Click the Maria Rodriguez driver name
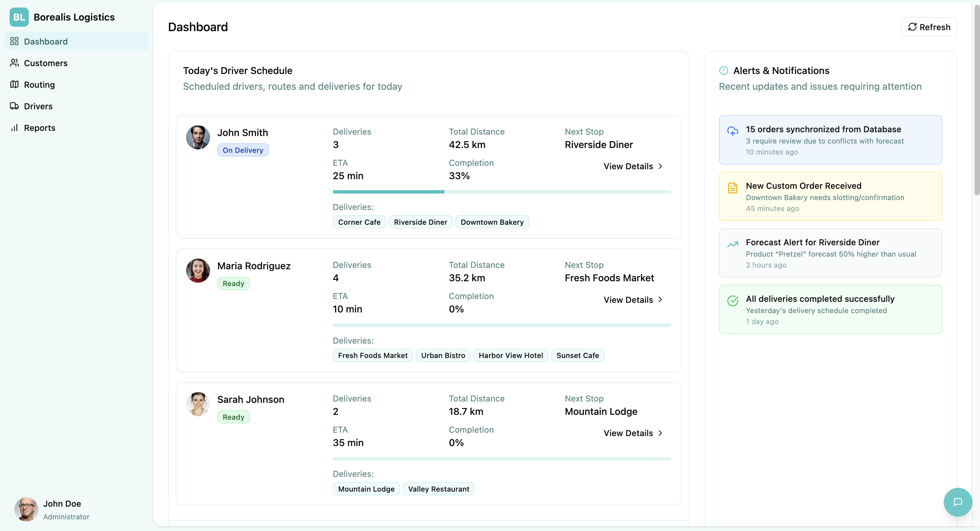 254,266
